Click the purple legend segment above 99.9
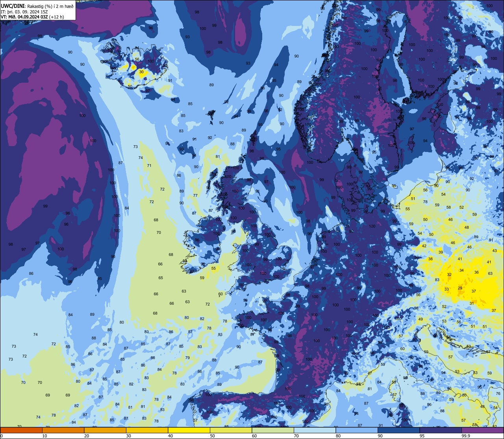504x439 pixels. (482, 430)
